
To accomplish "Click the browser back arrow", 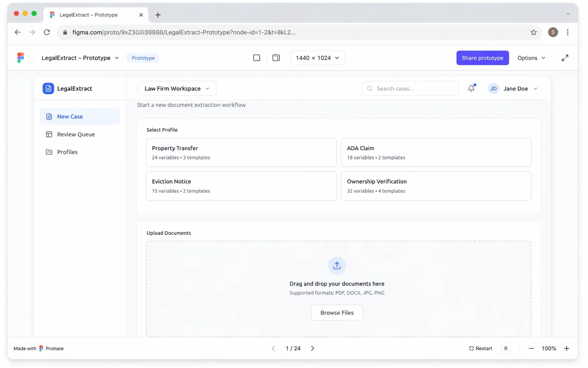I will click(x=17, y=32).
